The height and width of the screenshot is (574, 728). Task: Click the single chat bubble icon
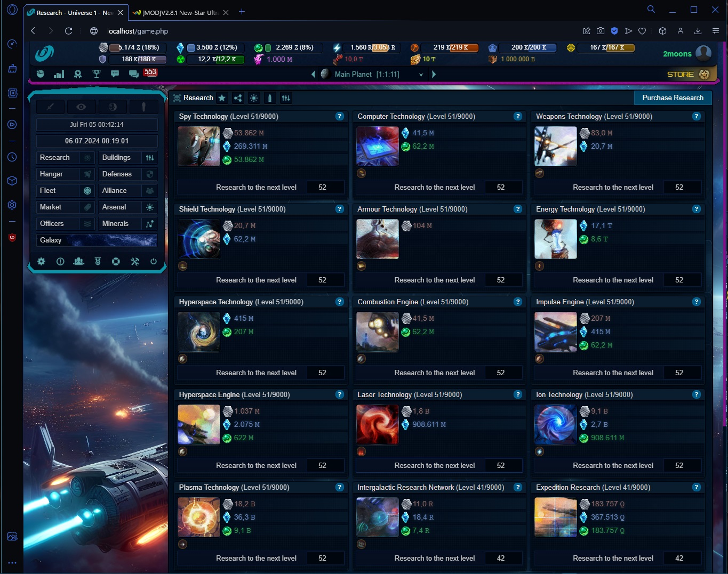point(115,74)
